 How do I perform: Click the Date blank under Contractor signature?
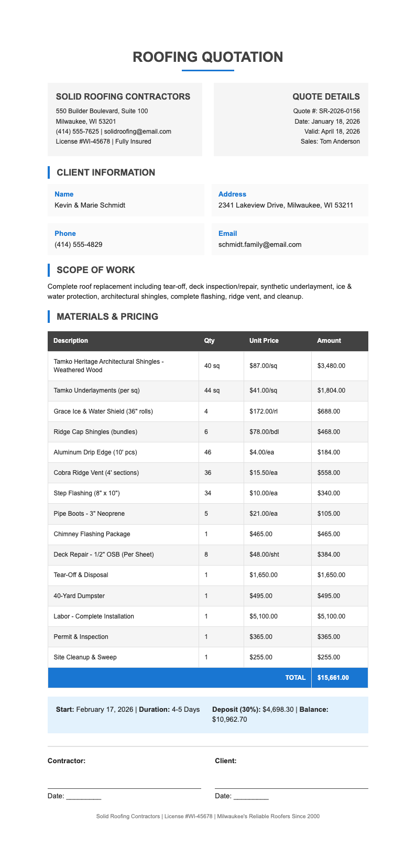click(84, 796)
